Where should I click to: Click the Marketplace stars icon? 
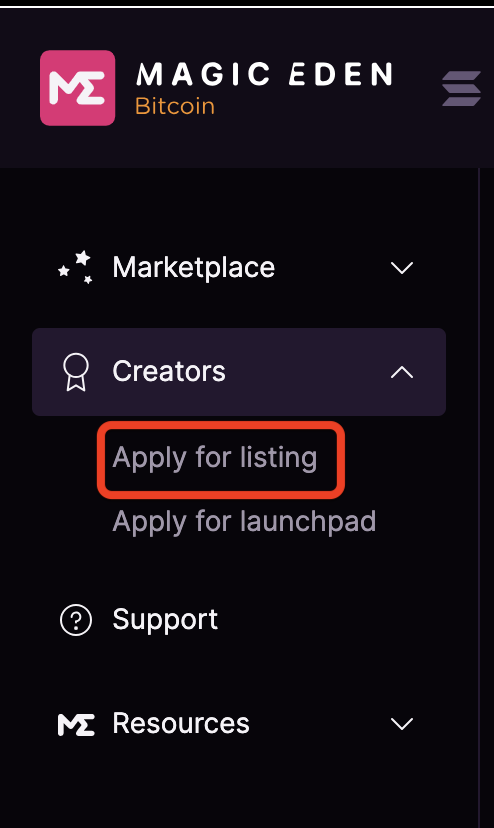point(76,267)
